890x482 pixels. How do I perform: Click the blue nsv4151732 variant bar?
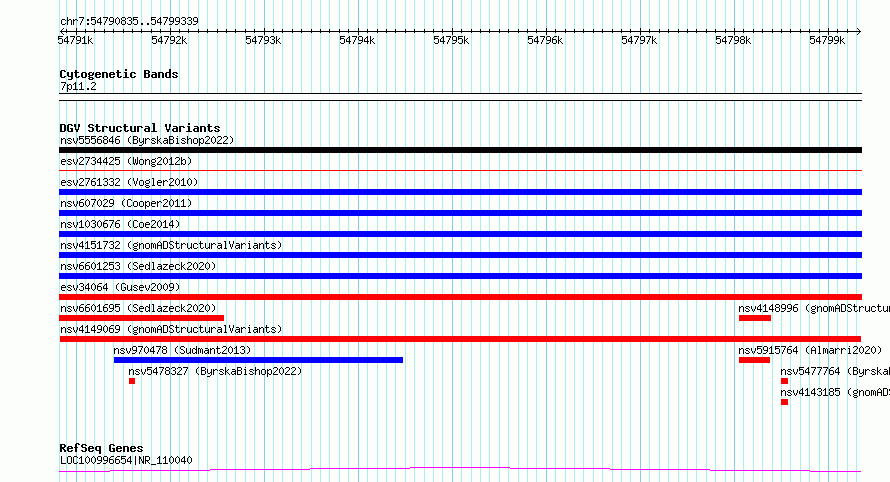(x=460, y=255)
